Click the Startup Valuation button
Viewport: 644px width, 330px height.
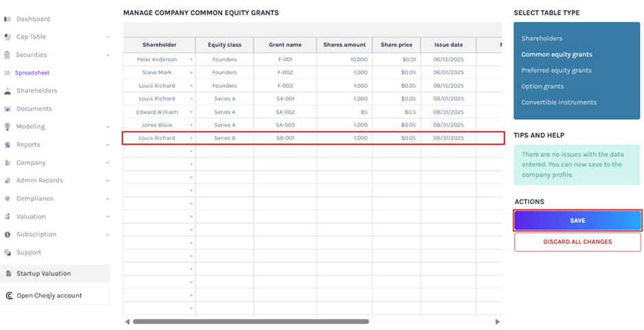click(x=55, y=274)
